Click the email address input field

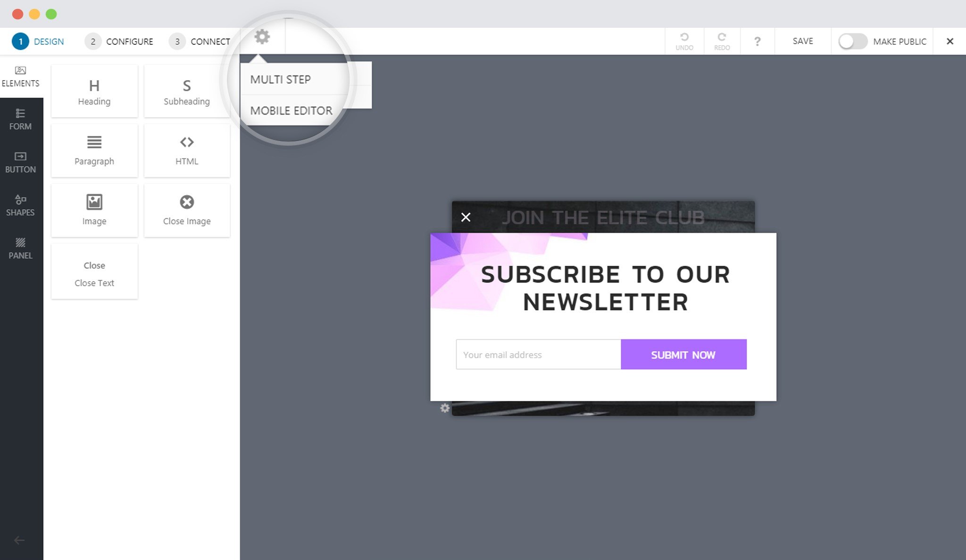point(538,354)
